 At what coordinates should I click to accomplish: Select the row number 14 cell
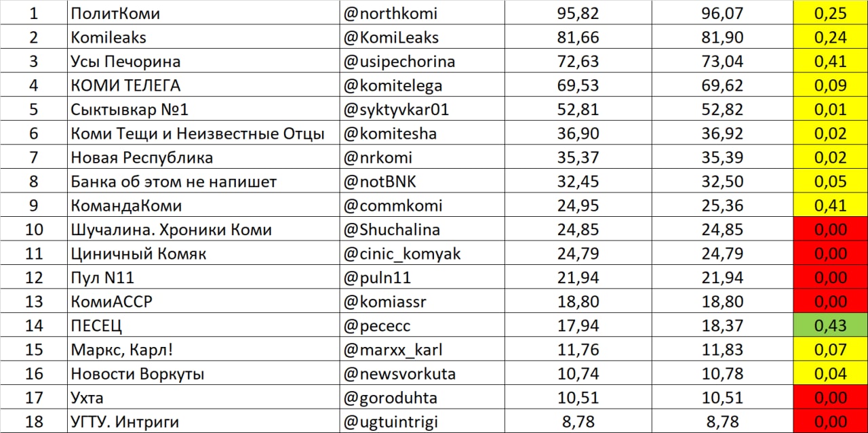point(34,325)
